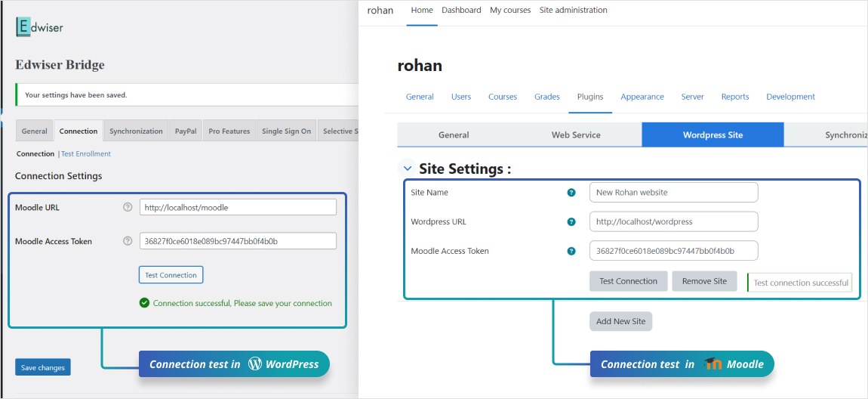Click the Edwiser logo in the header
868x399 pixels.
tap(39, 27)
